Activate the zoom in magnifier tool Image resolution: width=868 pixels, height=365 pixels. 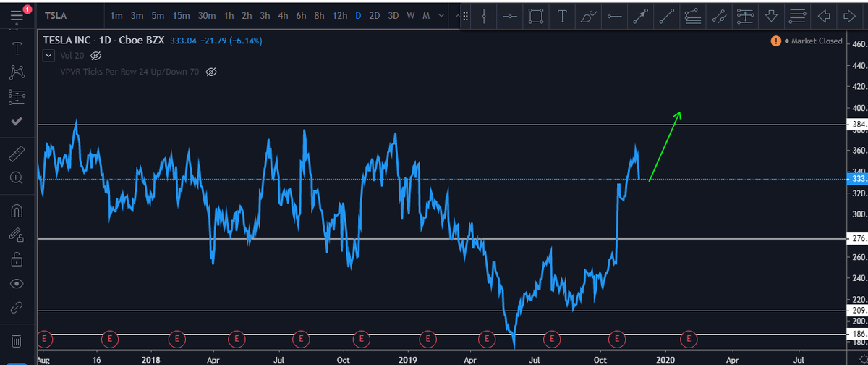pos(17,177)
